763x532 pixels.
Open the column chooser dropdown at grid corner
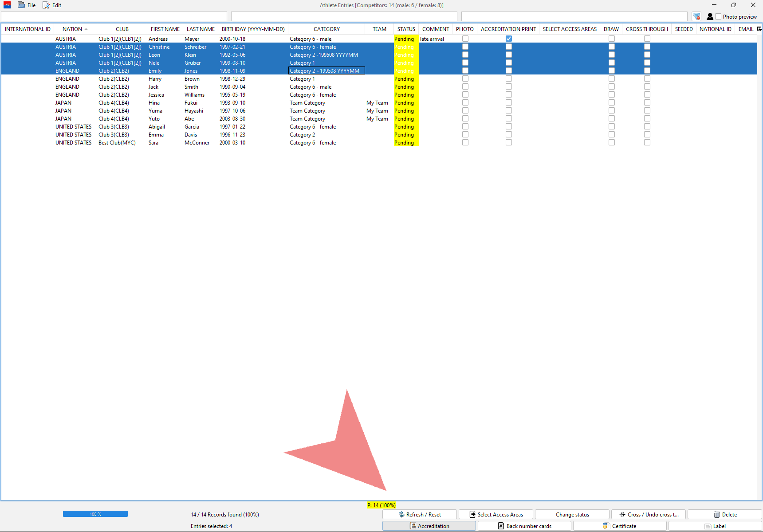759,29
